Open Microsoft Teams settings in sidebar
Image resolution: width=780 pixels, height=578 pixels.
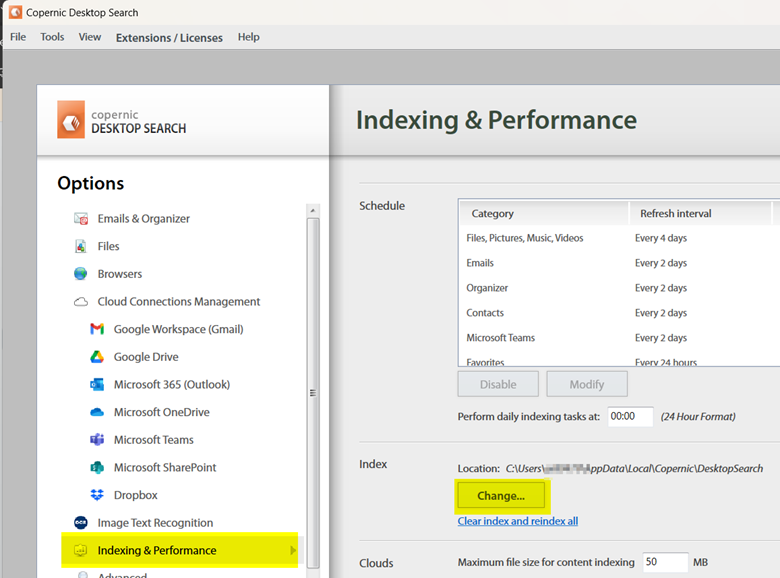154,440
